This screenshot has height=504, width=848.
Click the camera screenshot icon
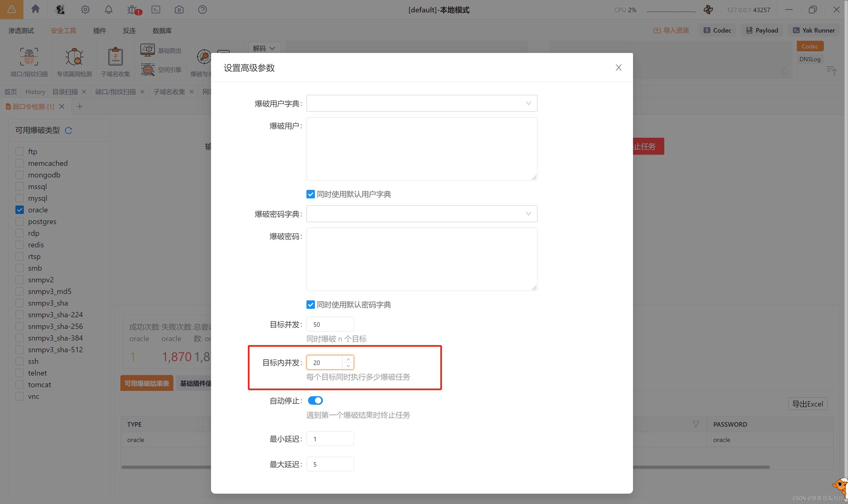179,10
